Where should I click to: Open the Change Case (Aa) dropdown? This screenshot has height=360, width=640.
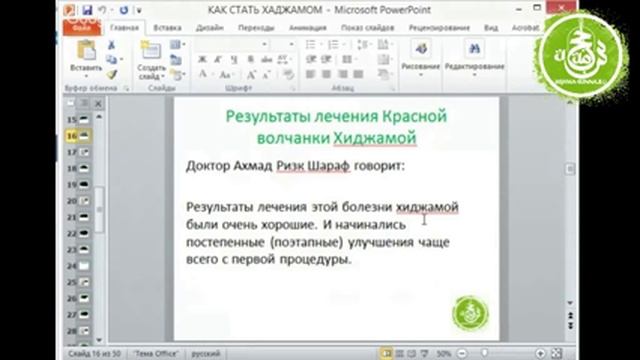pyautogui.click(x=226, y=75)
